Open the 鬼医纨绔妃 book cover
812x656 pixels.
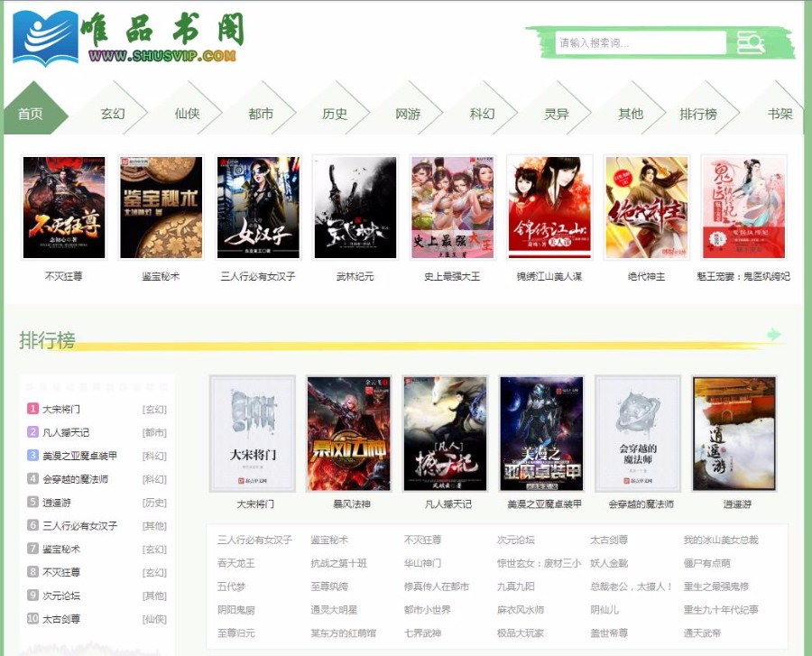point(743,208)
